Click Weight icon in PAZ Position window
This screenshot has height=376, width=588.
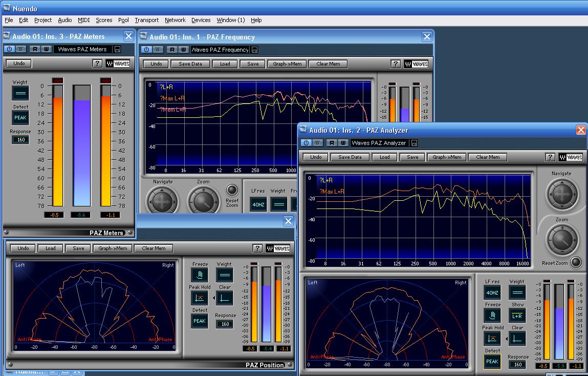click(x=225, y=275)
